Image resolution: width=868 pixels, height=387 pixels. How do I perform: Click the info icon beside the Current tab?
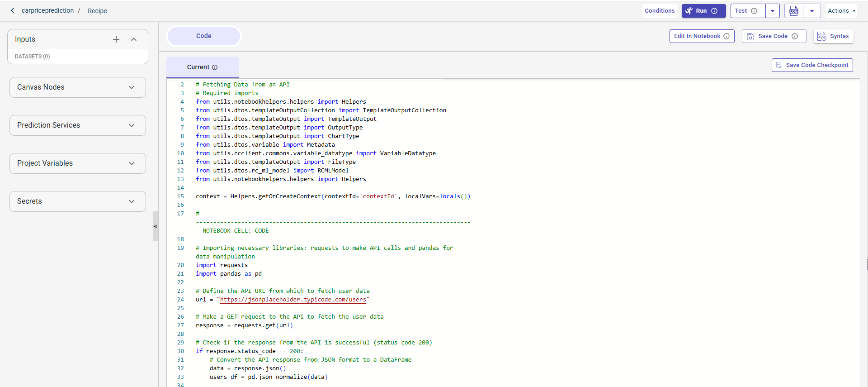coord(215,67)
